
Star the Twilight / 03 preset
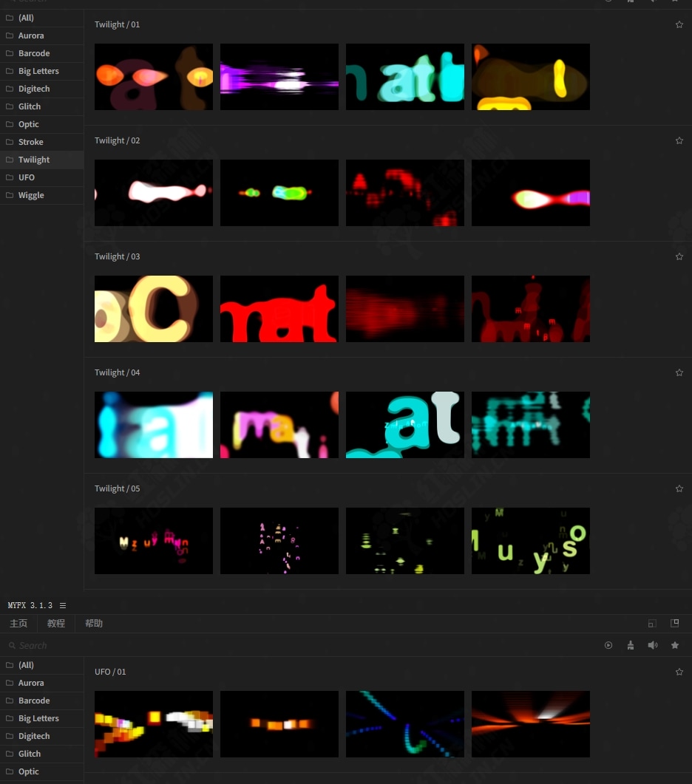[679, 256]
